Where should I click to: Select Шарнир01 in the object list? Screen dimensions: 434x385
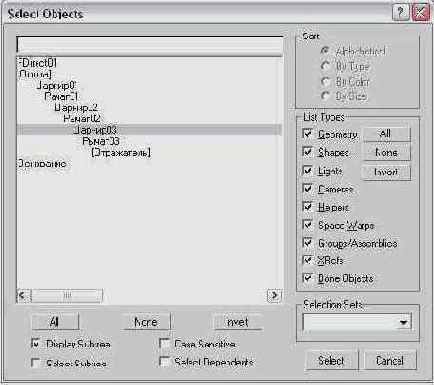[56, 85]
